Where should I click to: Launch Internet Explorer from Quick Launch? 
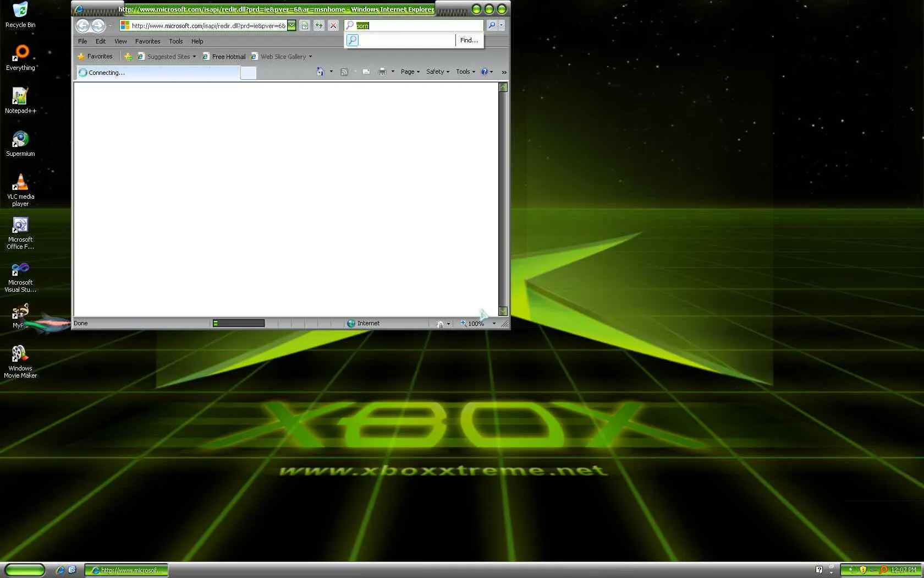tap(60, 570)
